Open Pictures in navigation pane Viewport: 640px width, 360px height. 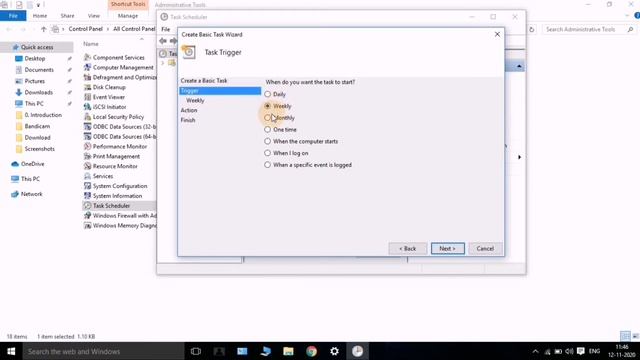(x=35, y=81)
